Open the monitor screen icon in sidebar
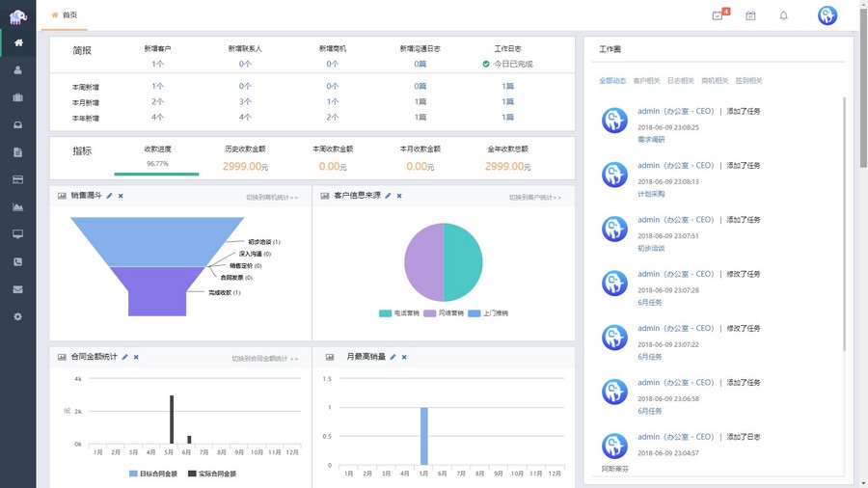 pyautogui.click(x=18, y=234)
